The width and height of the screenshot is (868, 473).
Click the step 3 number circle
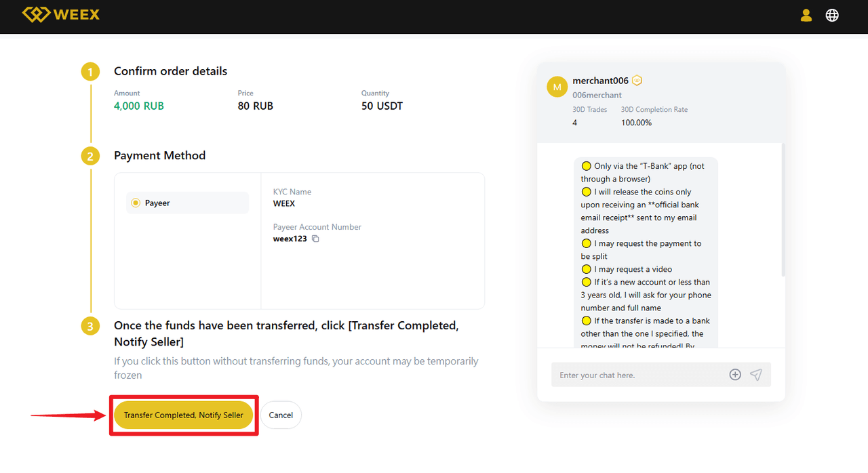90,326
